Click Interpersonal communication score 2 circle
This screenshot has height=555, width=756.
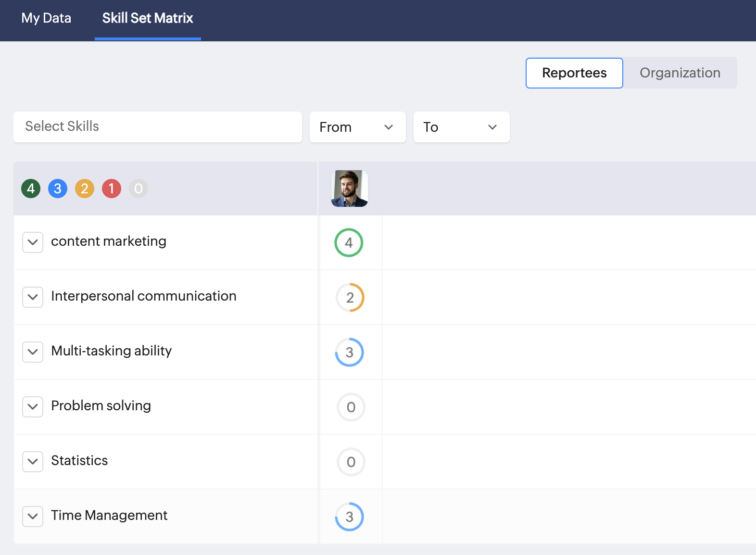click(350, 297)
